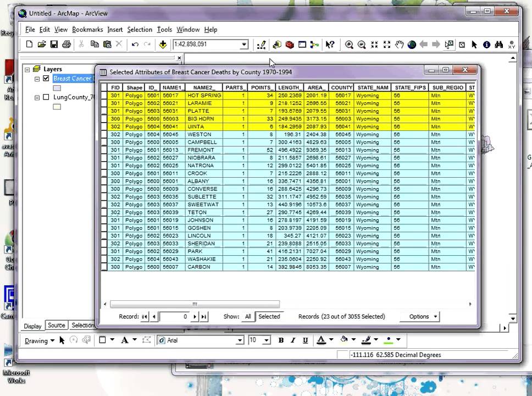The image size is (532, 396).
Task: Enable the LungCounty layer checkbox
Action: point(46,97)
